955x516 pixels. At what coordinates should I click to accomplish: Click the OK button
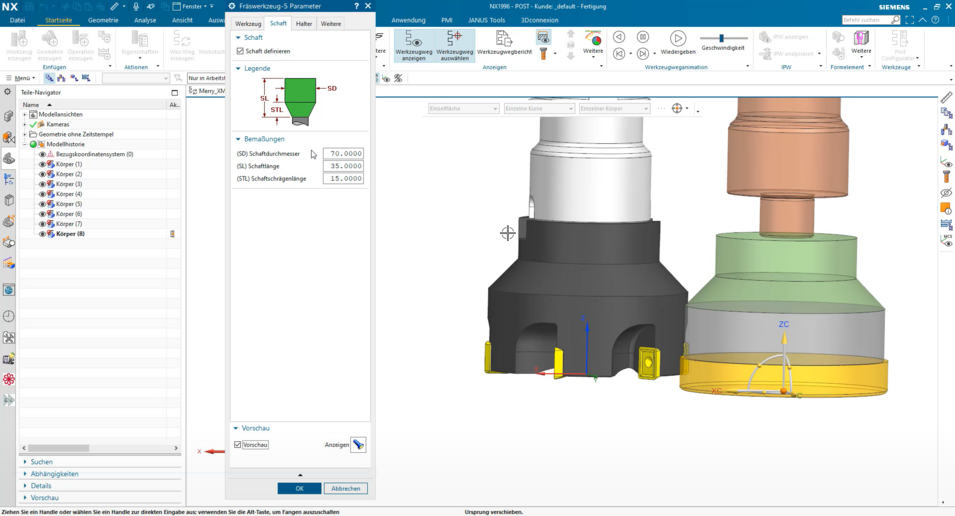click(x=299, y=489)
